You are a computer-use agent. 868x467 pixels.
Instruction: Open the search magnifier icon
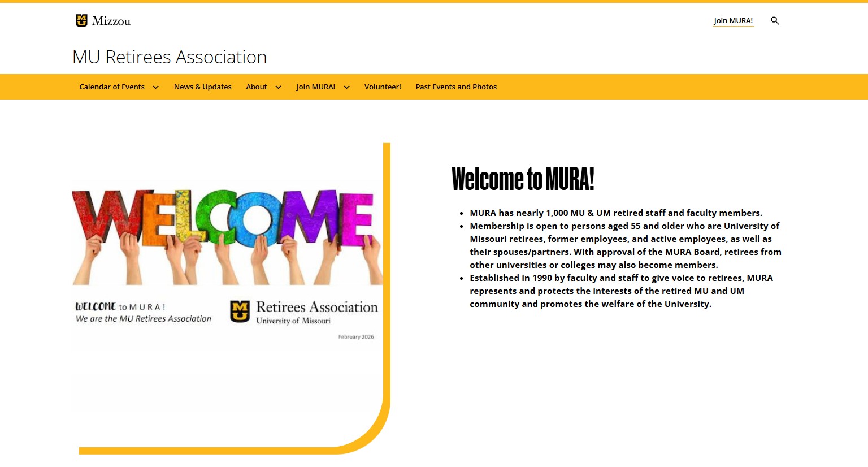775,21
